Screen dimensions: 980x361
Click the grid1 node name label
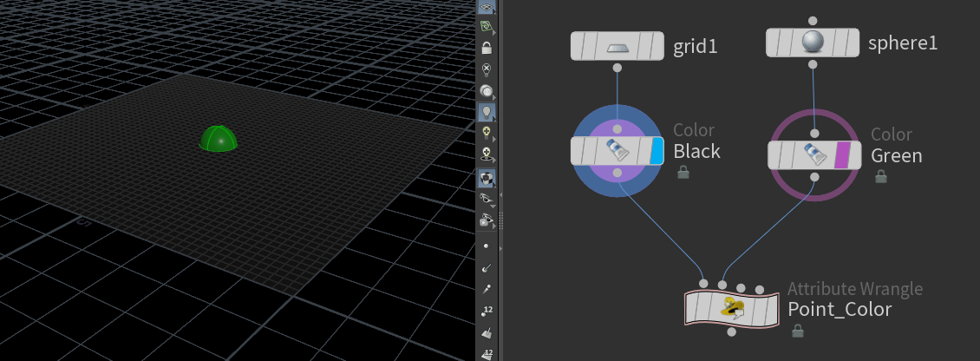695,47
